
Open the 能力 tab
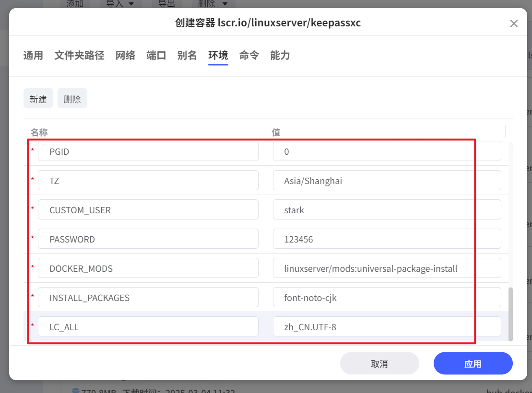[280, 55]
